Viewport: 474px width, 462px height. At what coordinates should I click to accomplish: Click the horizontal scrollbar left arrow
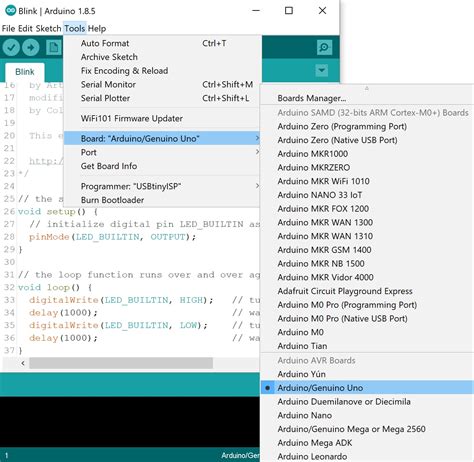tap(23, 363)
